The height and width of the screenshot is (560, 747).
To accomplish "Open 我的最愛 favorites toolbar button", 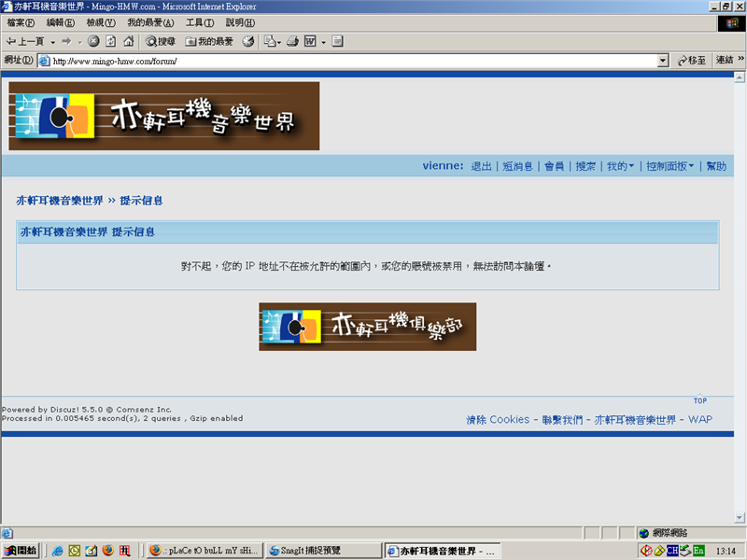I will tap(209, 41).
